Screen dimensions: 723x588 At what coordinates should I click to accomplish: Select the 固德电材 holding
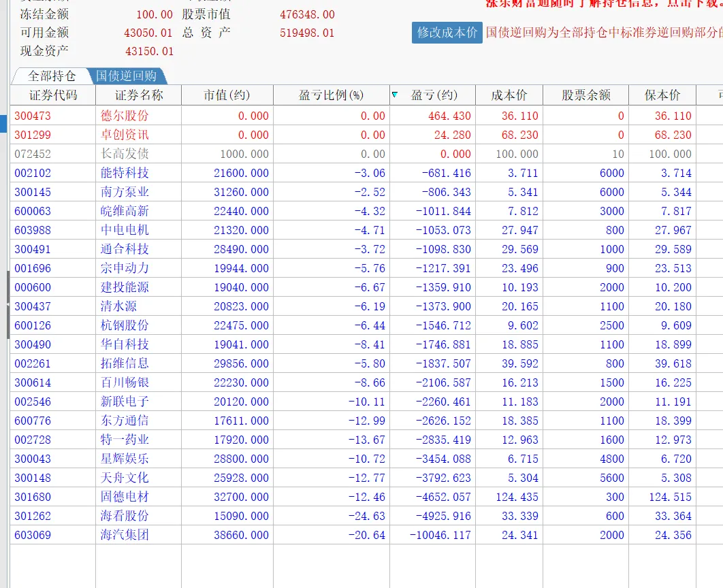[x=125, y=497]
